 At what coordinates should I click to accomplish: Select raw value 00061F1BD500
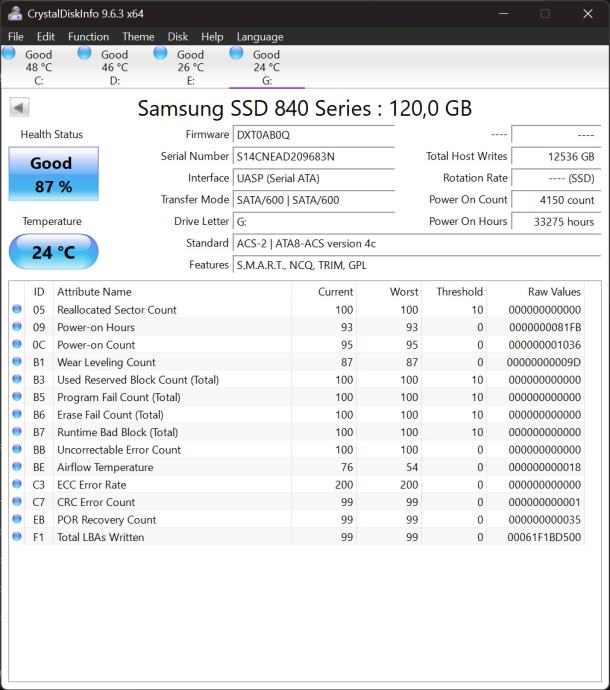(544, 537)
